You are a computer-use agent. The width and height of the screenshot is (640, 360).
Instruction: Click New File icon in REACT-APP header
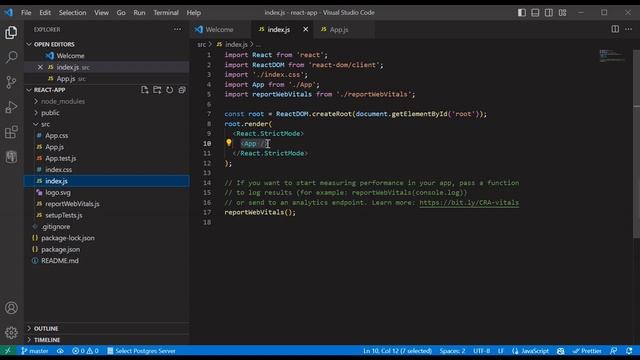[144, 90]
